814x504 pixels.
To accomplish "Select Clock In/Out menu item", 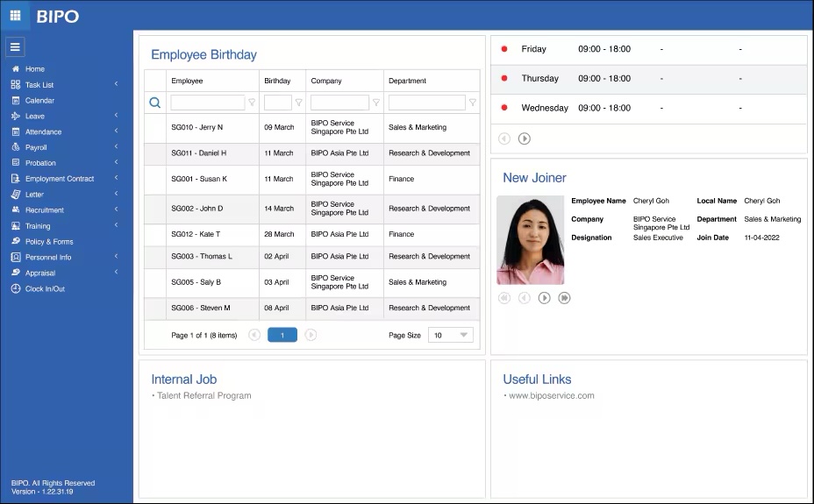I will coord(45,289).
